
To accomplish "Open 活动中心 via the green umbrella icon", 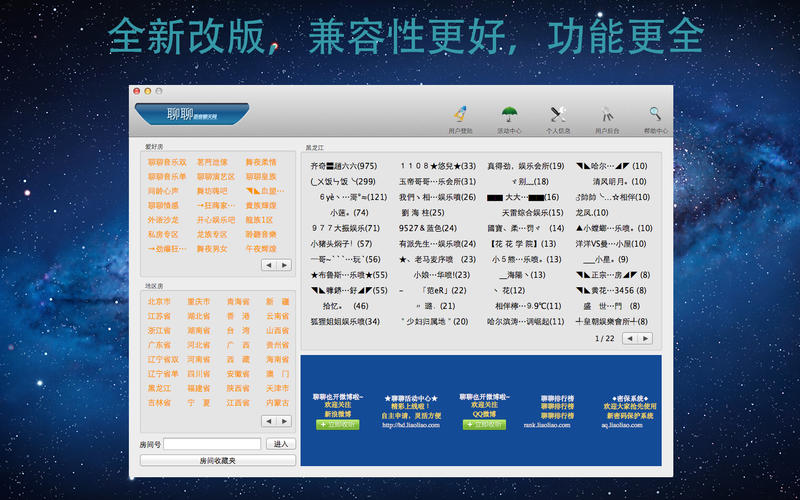I will coord(509,115).
